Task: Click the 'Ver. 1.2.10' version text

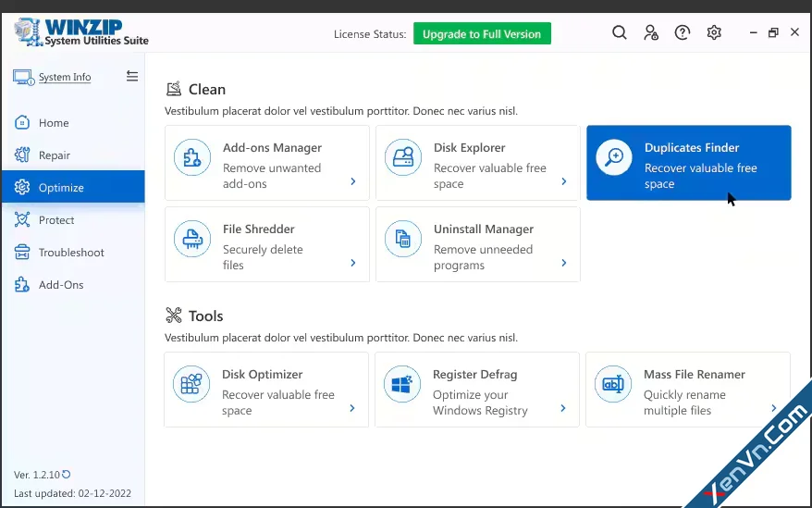Action: [x=37, y=475]
